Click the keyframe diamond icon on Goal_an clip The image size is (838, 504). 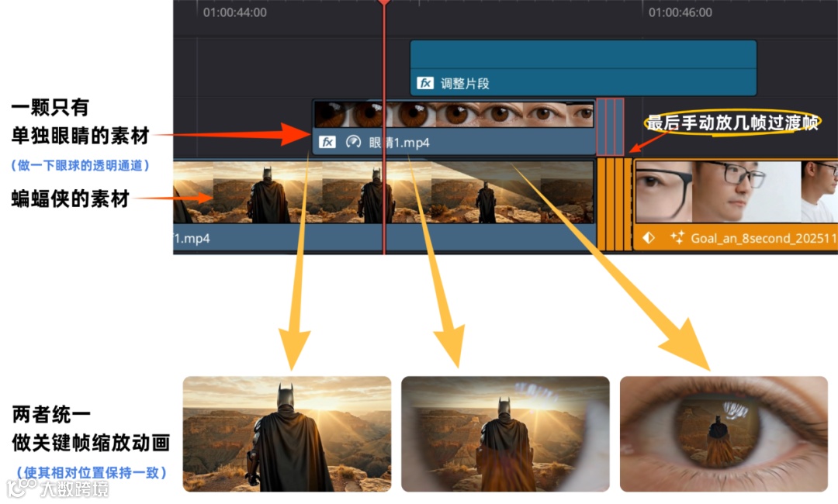[x=648, y=237]
